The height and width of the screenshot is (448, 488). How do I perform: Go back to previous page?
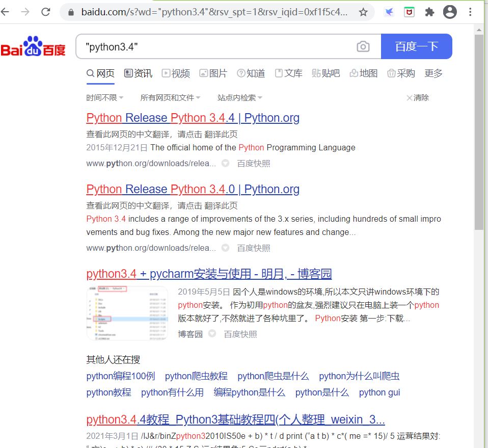point(5,12)
